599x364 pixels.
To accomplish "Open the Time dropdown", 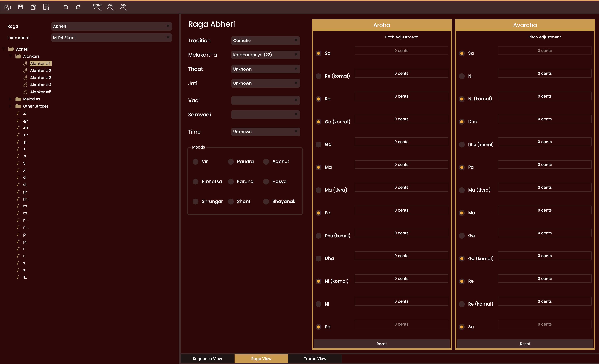I will (265, 132).
